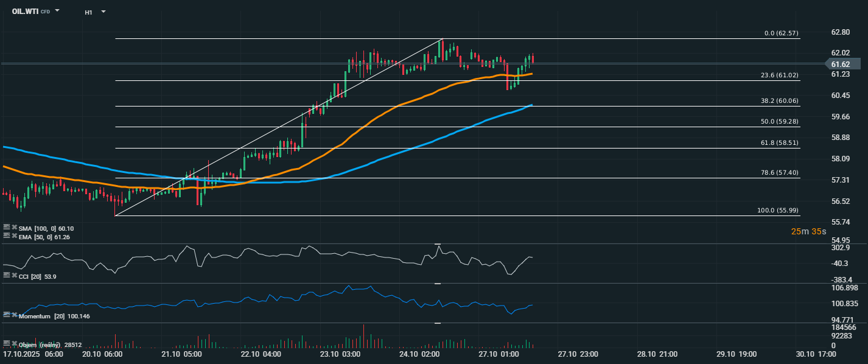Remove the Momentum [20] indicator

13,315
